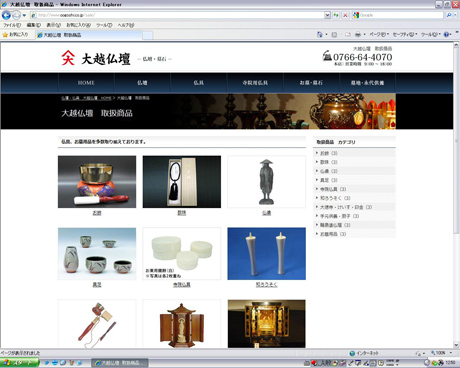This screenshot has height=368, width=460.
Task: Click the Print icon in the command bar
Action: click(x=358, y=34)
